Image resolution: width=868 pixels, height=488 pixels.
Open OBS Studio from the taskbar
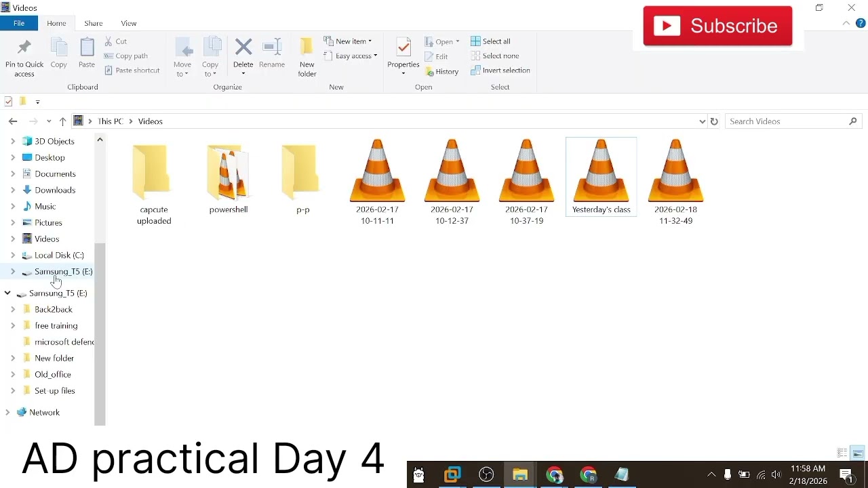[487, 475]
